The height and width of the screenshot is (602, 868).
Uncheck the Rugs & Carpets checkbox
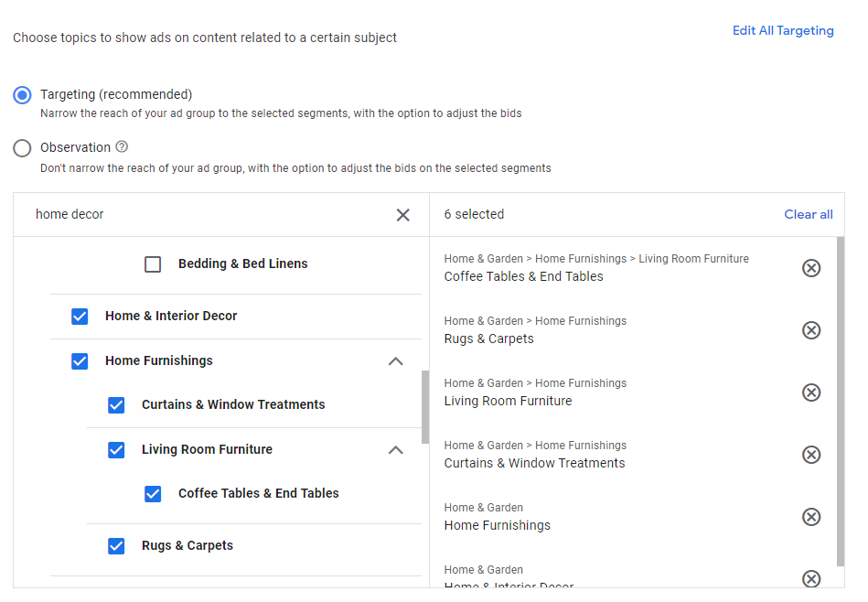(x=116, y=546)
